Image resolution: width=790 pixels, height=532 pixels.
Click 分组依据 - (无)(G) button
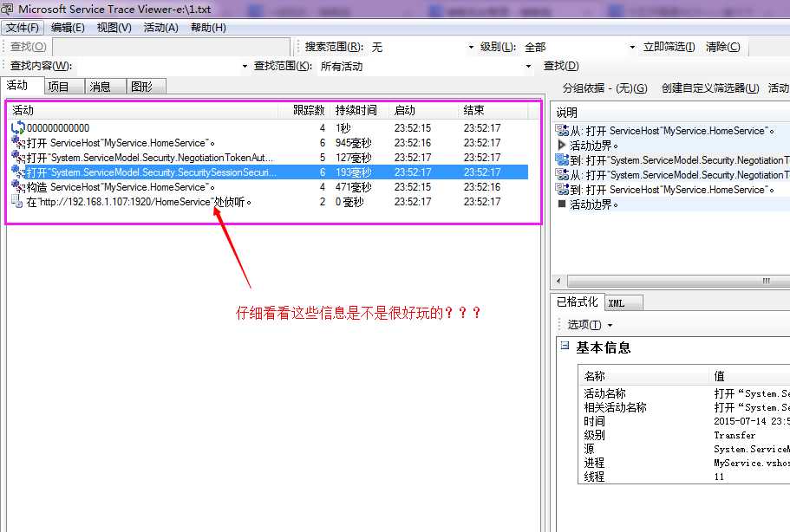pos(604,88)
